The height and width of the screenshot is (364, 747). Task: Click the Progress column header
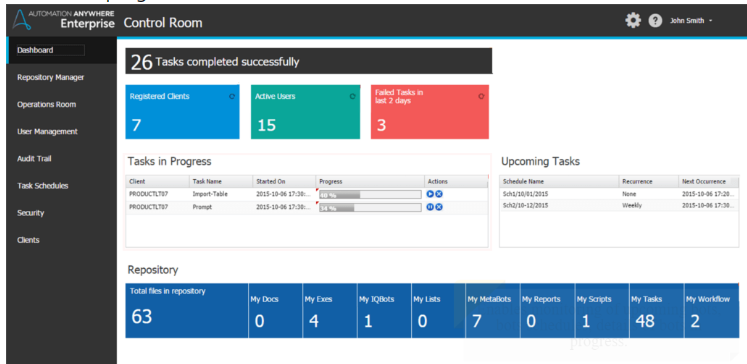pos(370,182)
